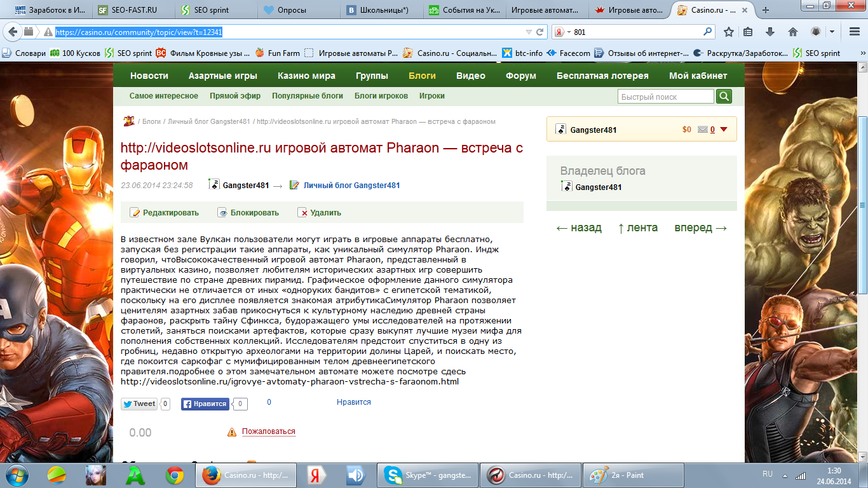The image size is (868, 488).
Task: Click the Игроки submenu link
Action: pyautogui.click(x=432, y=96)
